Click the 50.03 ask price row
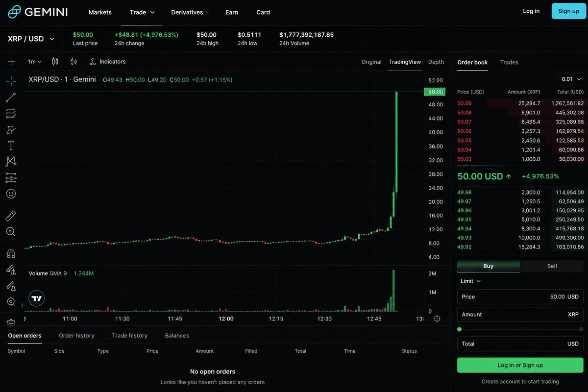588x392 pixels. (520, 159)
